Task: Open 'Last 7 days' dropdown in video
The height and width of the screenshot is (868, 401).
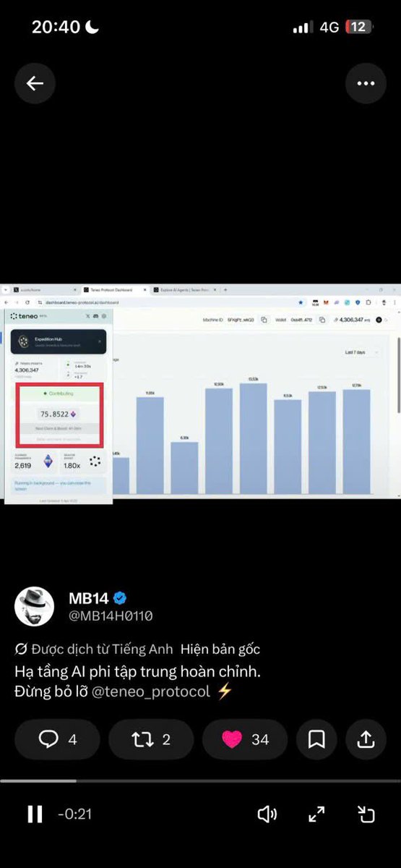Action: tap(362, 352)
